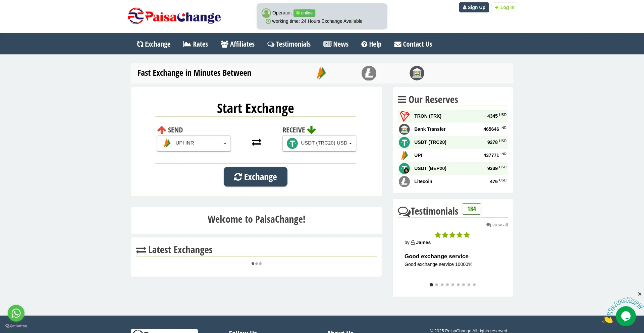Open the Exchange menu item
Image resolution: width=644 pixels, height=333 pixels.
(154, 44)
